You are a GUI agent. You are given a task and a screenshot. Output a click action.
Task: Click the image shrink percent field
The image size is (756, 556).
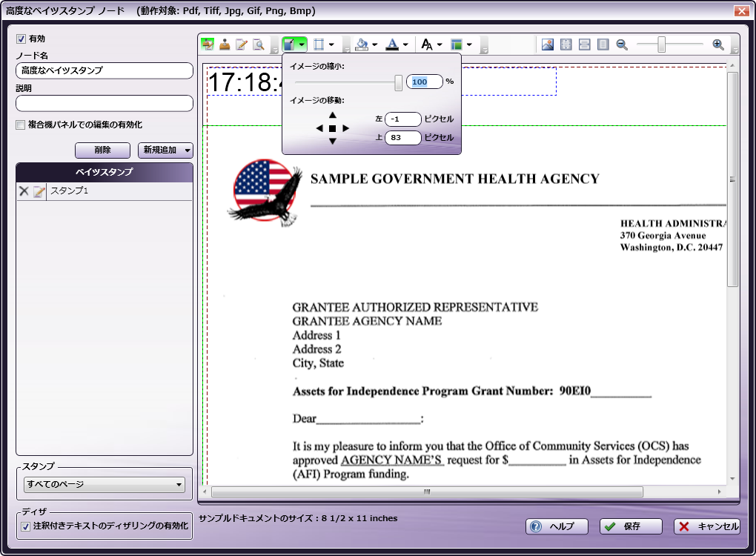424,82
